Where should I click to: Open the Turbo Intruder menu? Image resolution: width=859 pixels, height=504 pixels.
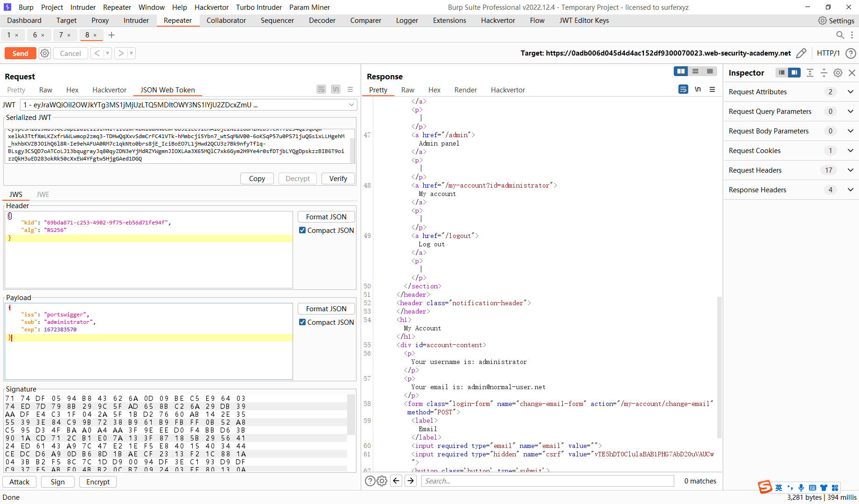tap(259, 7)
